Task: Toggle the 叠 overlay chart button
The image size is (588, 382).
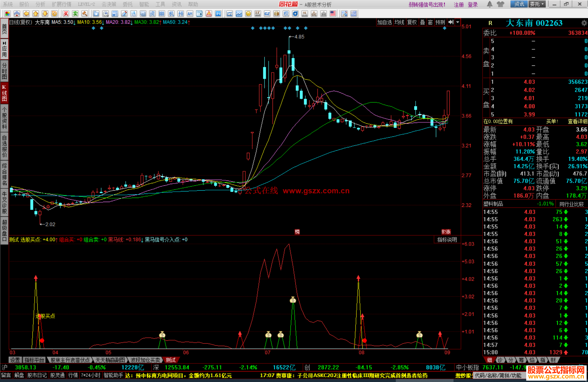Action: click(422, 22)
